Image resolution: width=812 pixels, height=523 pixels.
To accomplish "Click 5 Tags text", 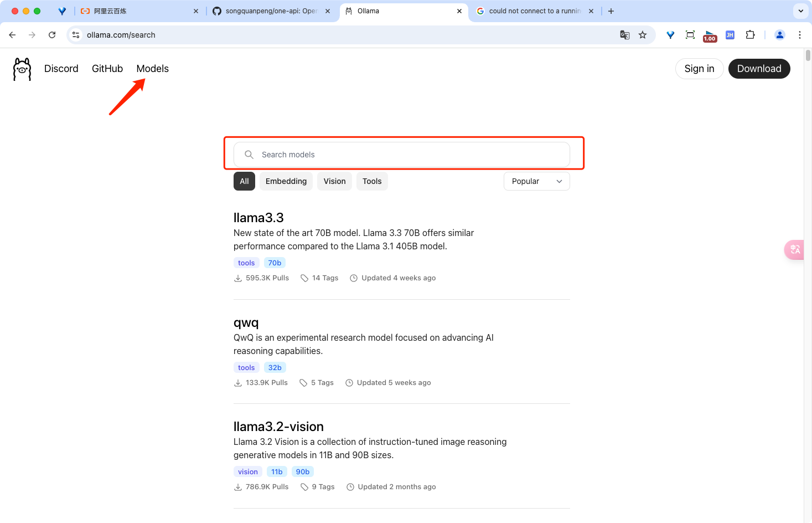I will tap(322, 383).
